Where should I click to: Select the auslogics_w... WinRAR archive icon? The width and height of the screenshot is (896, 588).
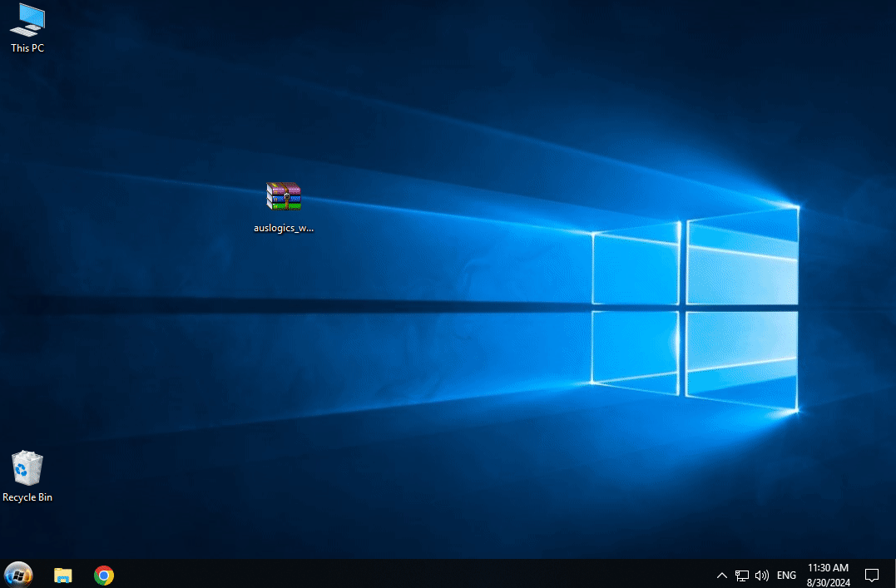point(284,196)
